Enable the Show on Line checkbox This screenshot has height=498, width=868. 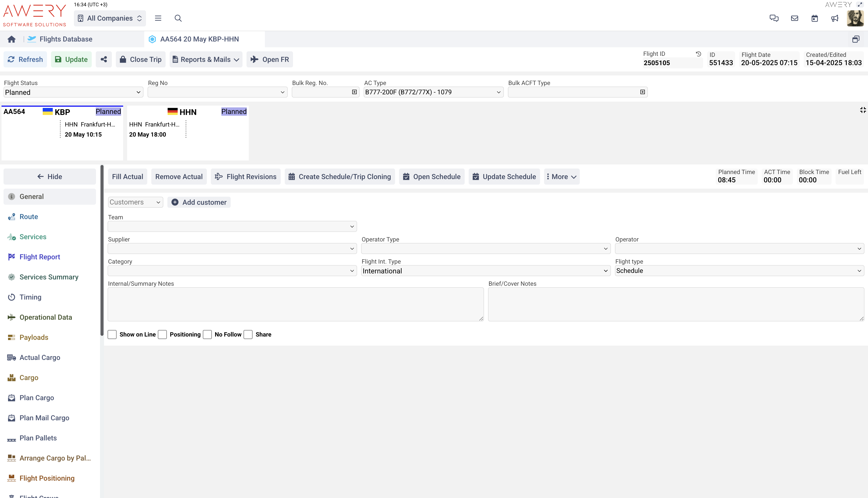(x=112, y=335)
